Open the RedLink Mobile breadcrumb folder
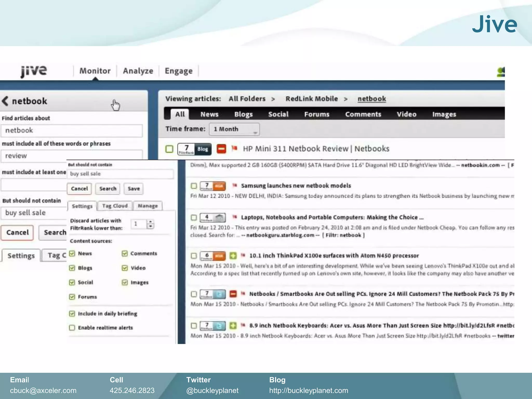The image size is (532, 399). [x=312, y=99]
